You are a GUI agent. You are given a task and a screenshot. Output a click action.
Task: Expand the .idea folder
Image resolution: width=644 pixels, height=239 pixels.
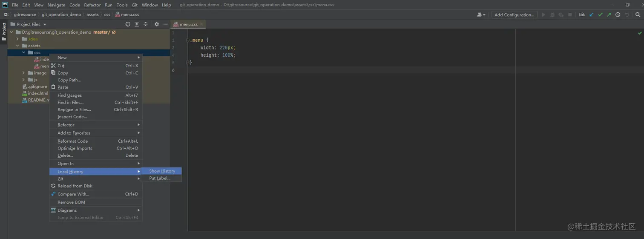click(17, 39)
